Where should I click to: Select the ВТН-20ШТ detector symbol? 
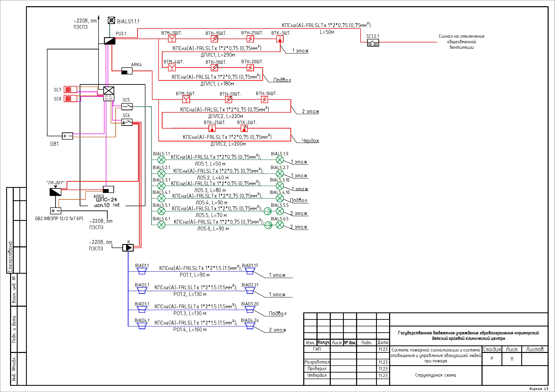coord(250,67)
